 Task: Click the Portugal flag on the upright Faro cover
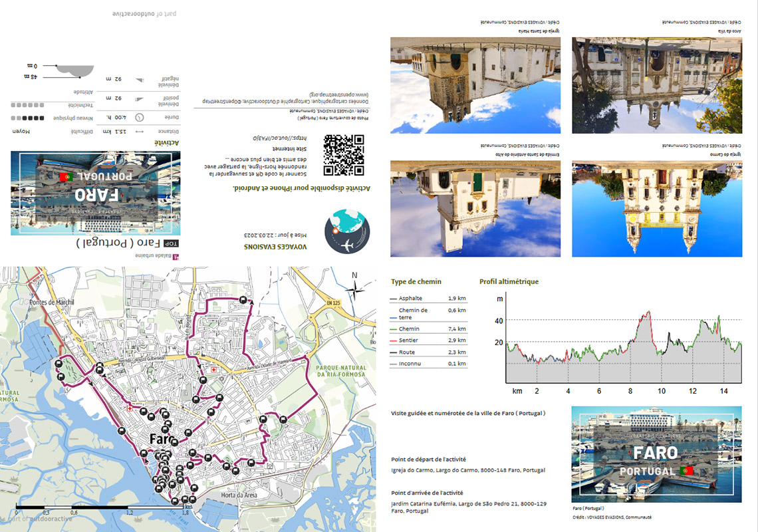[686, 470]
